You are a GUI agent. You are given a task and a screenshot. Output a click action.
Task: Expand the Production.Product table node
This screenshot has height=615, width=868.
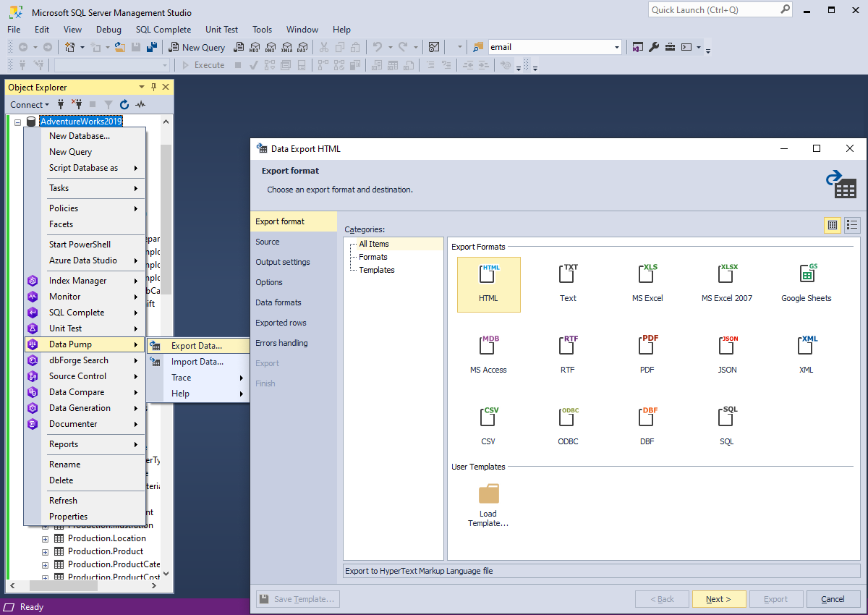point(45,551)
